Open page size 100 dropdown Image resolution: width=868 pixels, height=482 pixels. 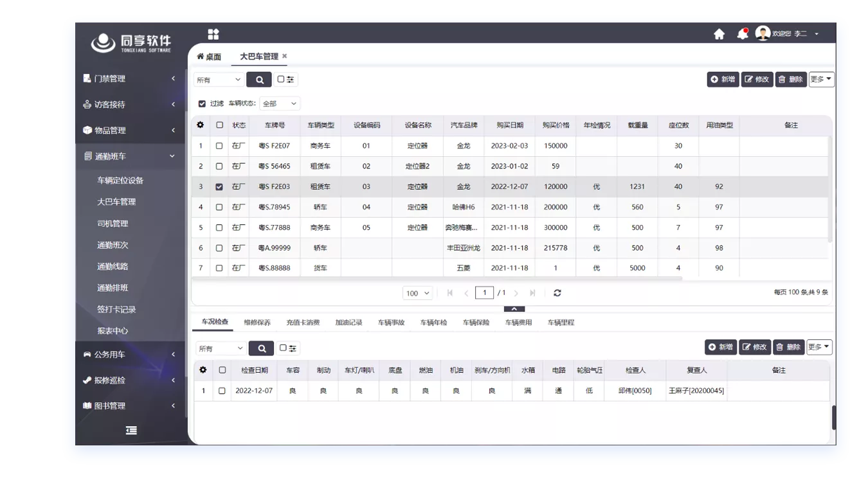coord(418,293)
